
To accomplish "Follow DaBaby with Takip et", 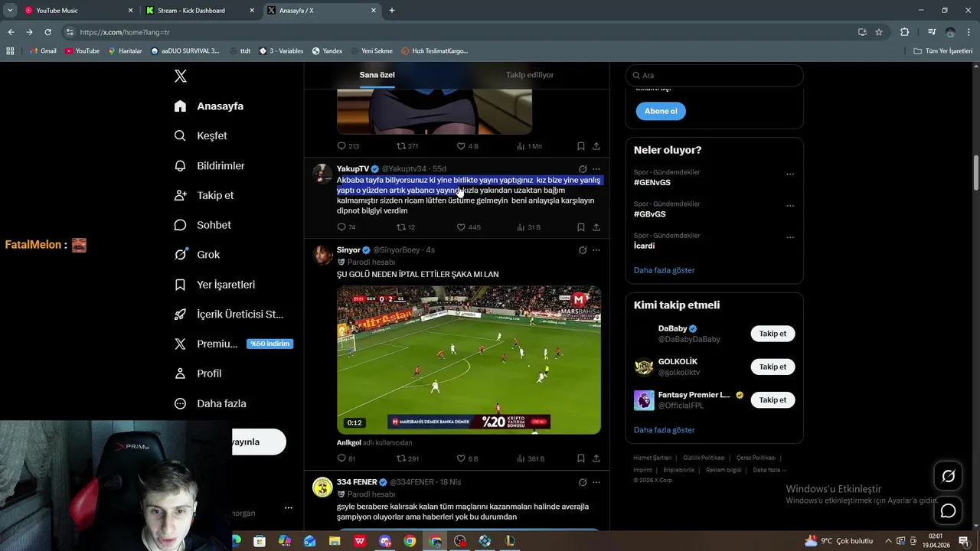I will tap(773, 334).
